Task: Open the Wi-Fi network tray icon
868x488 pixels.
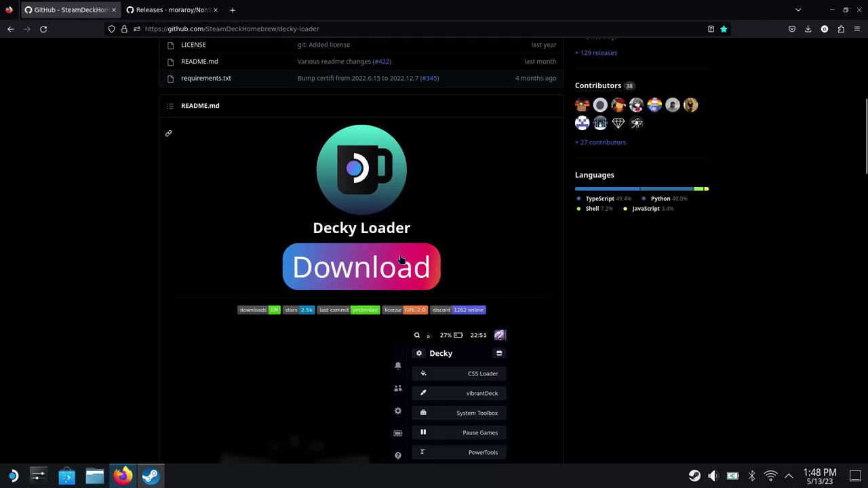Action: click(770, 476)
